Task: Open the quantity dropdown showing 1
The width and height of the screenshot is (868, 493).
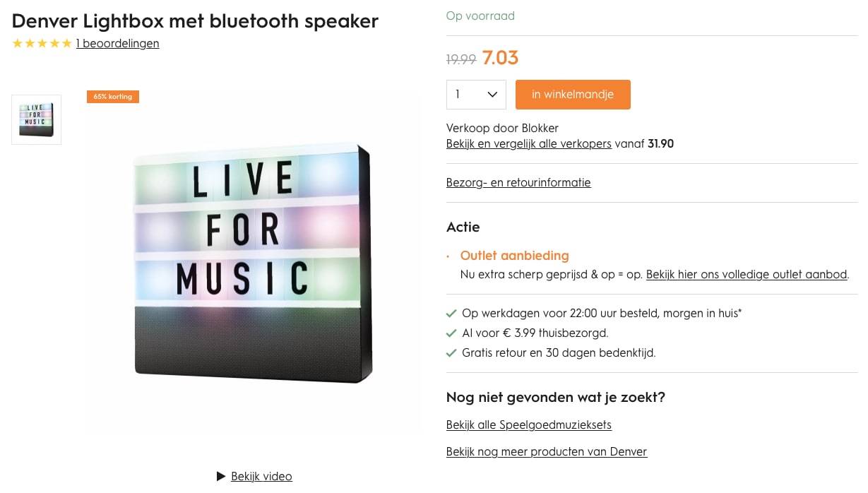Action: [476, 95]
